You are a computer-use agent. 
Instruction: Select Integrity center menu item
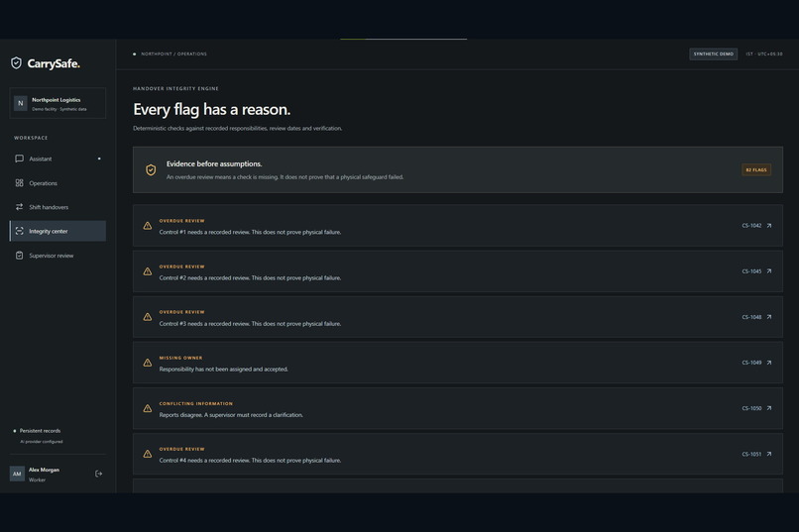click(57, 231)
